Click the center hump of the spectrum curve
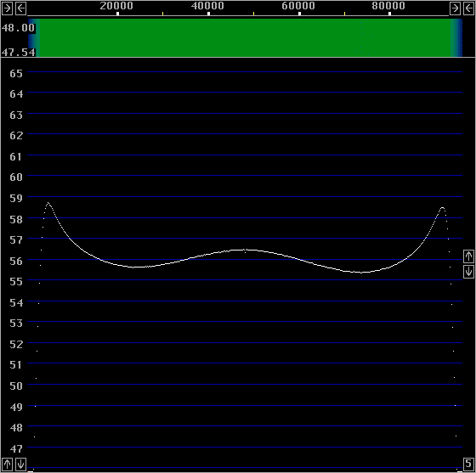 coord(246,251)
